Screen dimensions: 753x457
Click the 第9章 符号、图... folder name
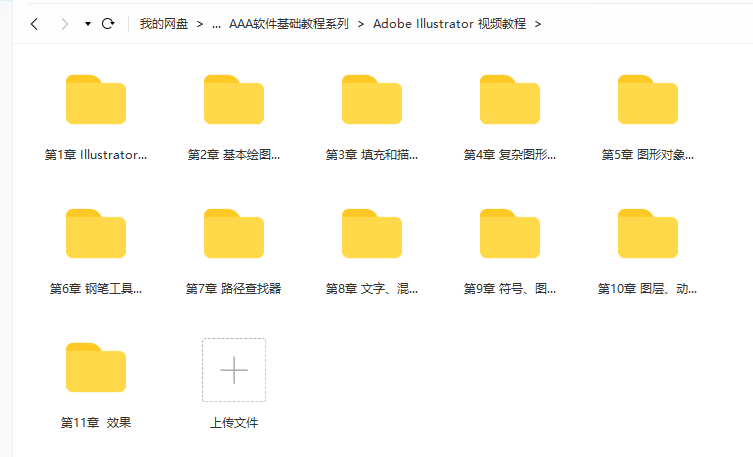click(510, 289)
